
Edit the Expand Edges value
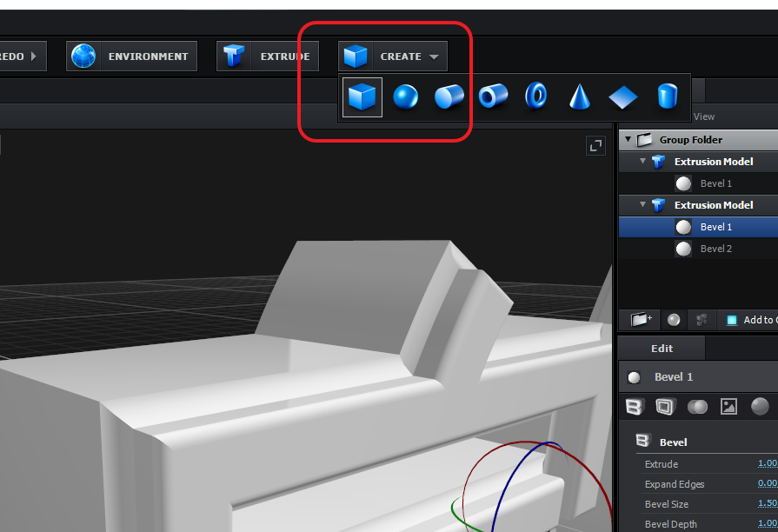coord(767,483)
